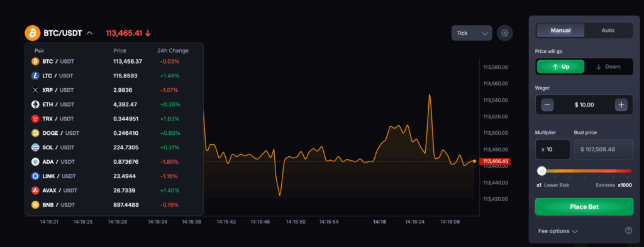Increase wager with the plus button
This screenshot has width=644, height=247.
tap(621, 105)
